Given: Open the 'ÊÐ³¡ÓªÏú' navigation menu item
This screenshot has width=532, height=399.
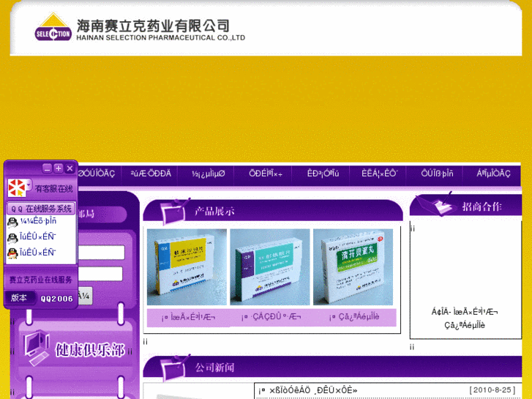Looking at the screenshot, I should (323, 174).
